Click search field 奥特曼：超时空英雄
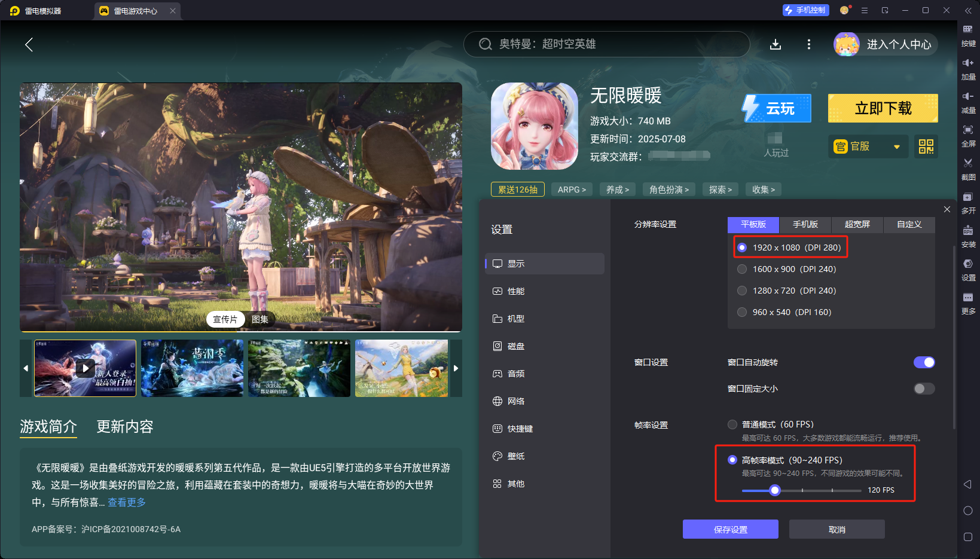This screenshot has height=559, width=980. point(606,44)
